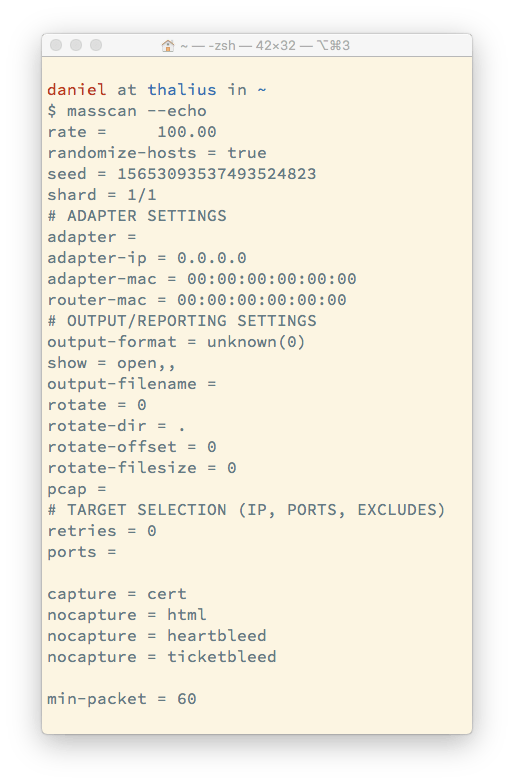Click the capture = cert line

[x=117, y=594]
